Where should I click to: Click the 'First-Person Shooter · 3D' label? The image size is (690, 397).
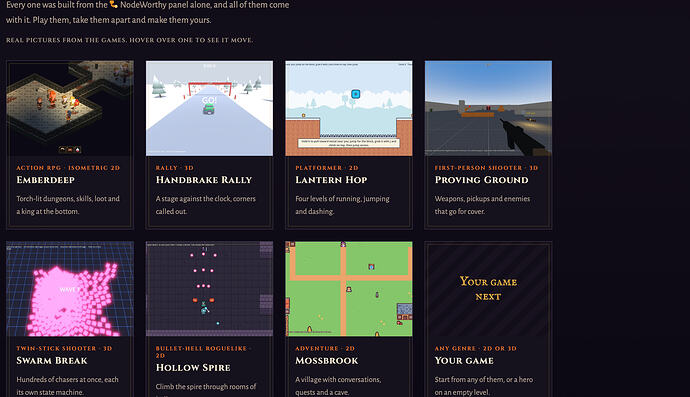click(486, 168)
